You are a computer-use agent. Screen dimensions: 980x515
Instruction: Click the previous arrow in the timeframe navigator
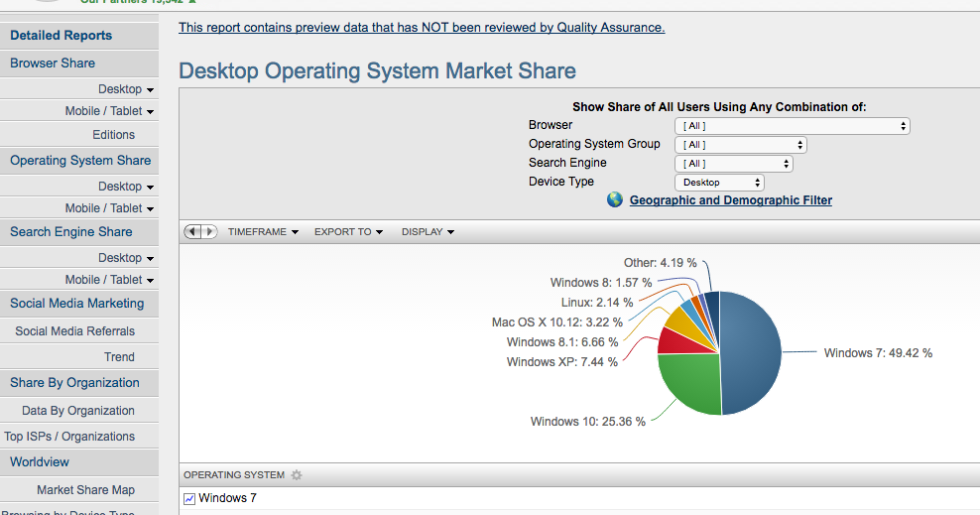[192, 231]
